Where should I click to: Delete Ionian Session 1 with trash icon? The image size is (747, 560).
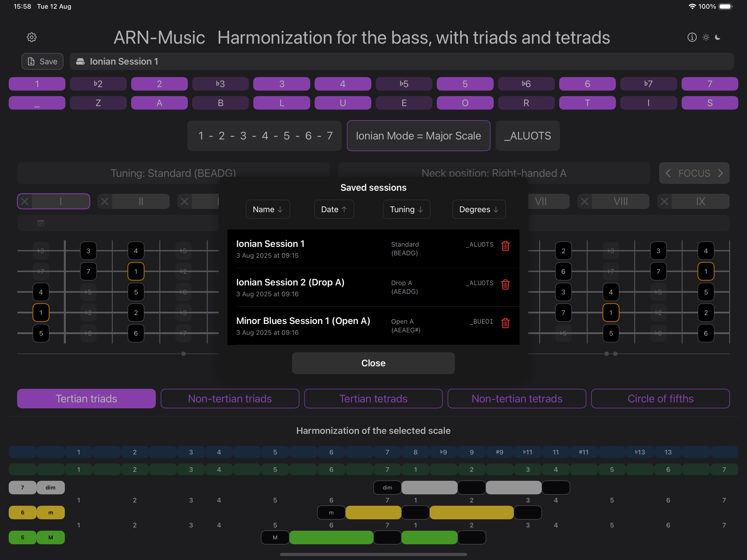point(505,246)
